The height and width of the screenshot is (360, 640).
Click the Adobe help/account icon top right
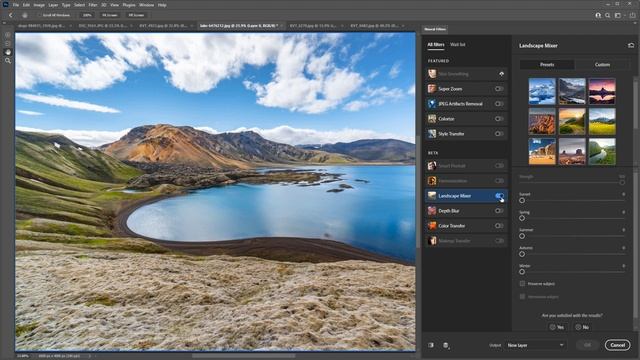[x=598, y=15]
